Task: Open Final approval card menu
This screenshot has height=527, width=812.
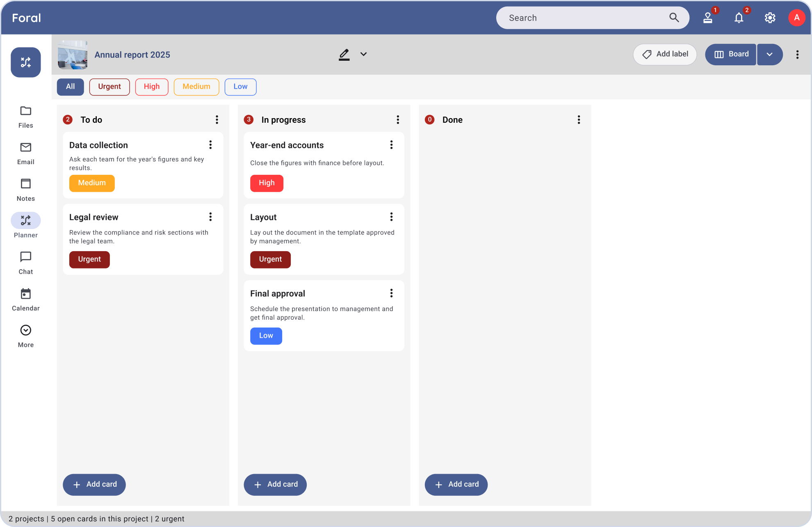Action: point(391,293)
